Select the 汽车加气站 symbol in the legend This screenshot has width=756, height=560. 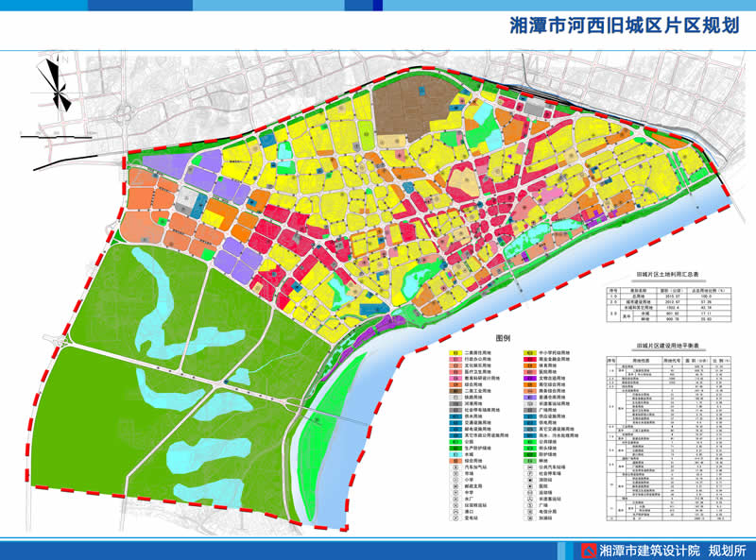click(x=455, y=467)
